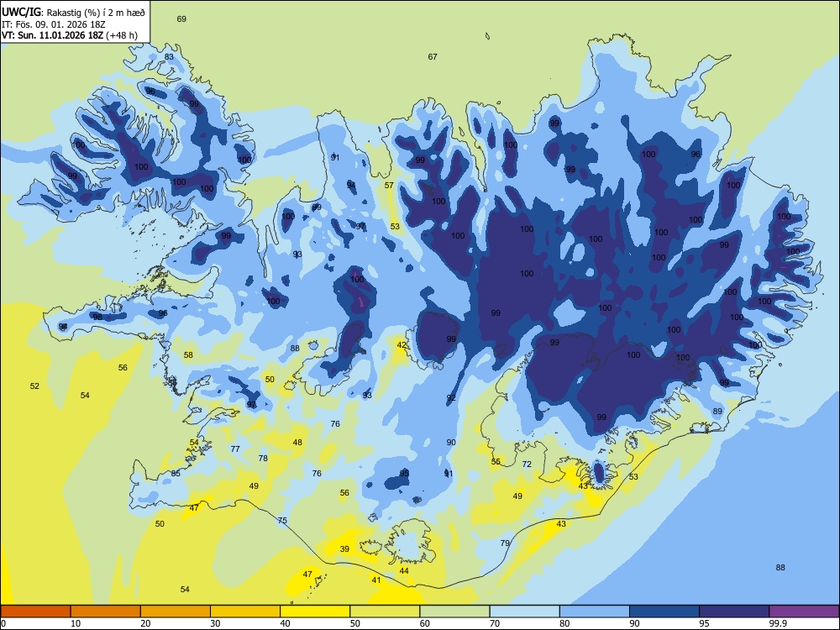The image size is (840, 630).
Task: Click the map value '58' in west Iceland
Action: pos(188,354)
